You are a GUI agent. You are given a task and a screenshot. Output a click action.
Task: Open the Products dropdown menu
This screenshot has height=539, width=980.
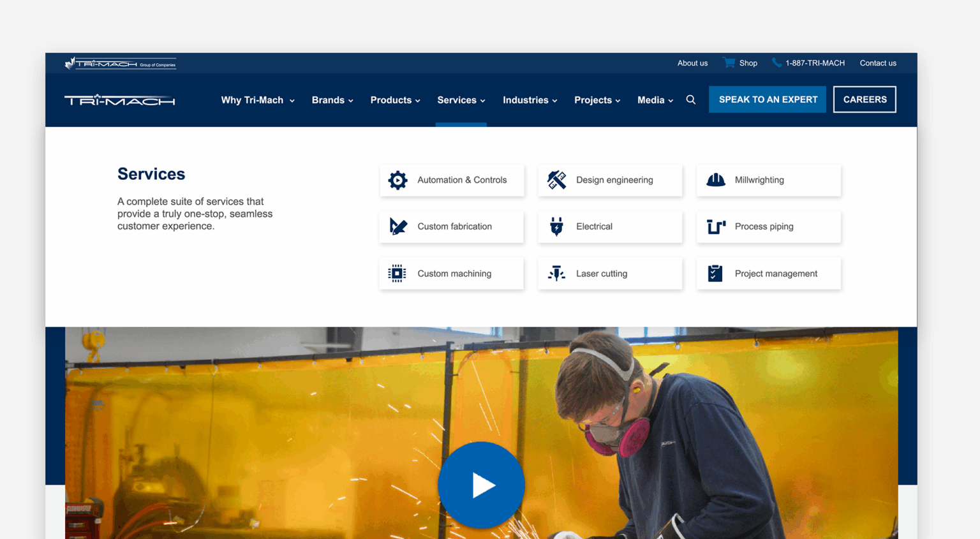(x=395, y=100)
